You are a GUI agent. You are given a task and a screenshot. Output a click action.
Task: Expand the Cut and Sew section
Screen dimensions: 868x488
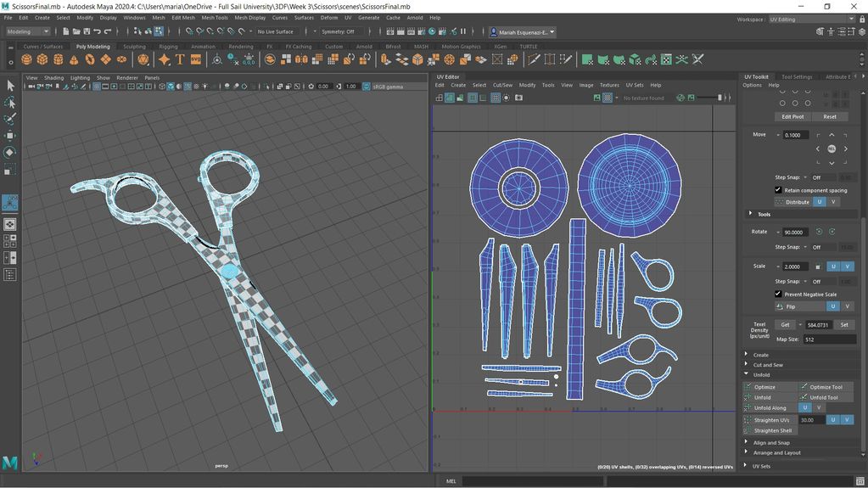768,365
